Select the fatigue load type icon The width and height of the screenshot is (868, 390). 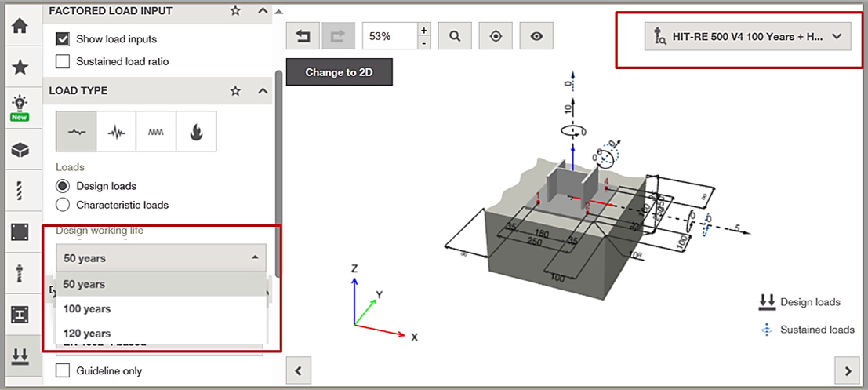[156, 131]
